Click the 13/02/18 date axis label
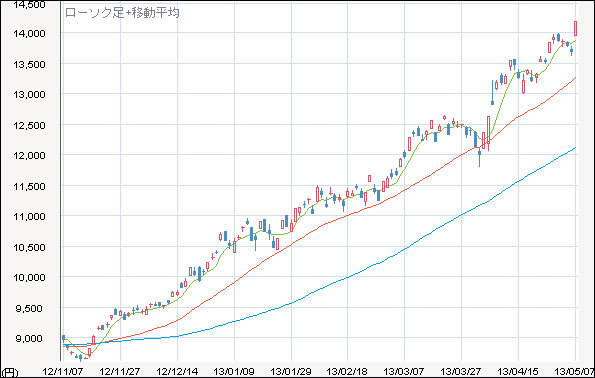The width and height of the screenshot is (595, 378). coord(347,371)
